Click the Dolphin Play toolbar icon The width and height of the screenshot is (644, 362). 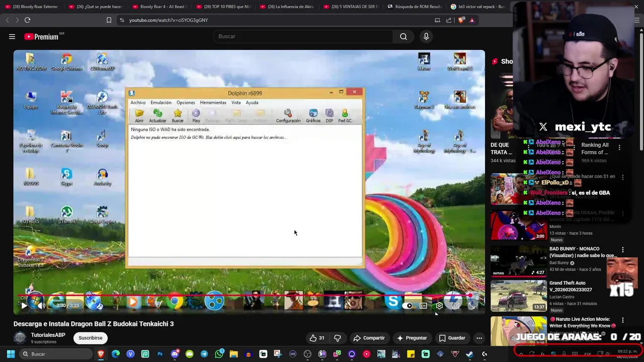coord(196,116)
